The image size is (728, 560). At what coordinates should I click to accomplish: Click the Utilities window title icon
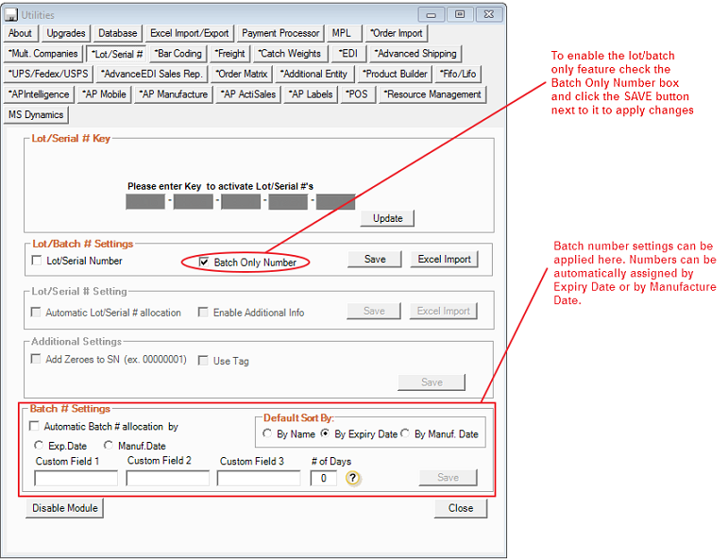point(11,15)
